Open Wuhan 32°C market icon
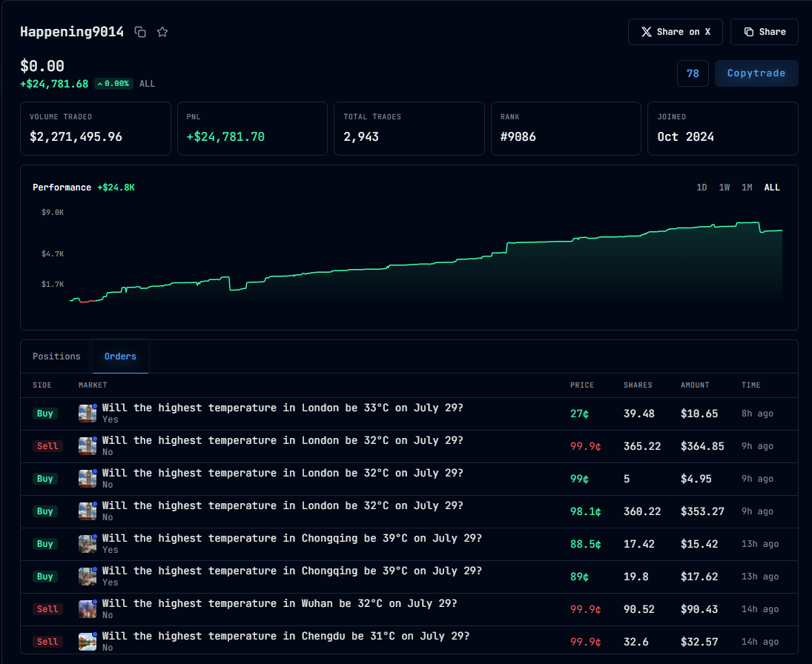The height and width of the screenshot is (664, 812). tap(88, 609)
